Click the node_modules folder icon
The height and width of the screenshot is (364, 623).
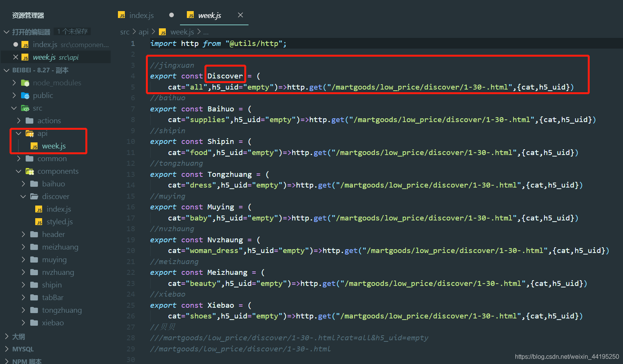pyautogui.click(x=25, y=83)
